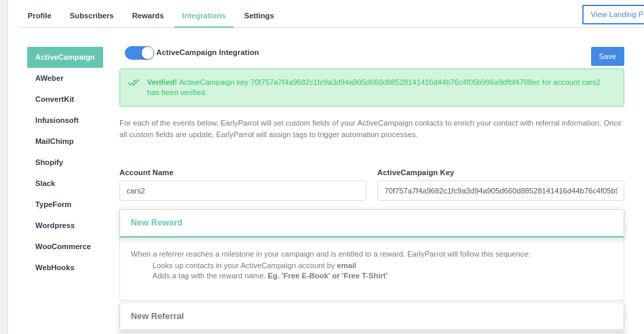Collapse the New Reward section header
The image size is (644, 334).
point(372,223)
